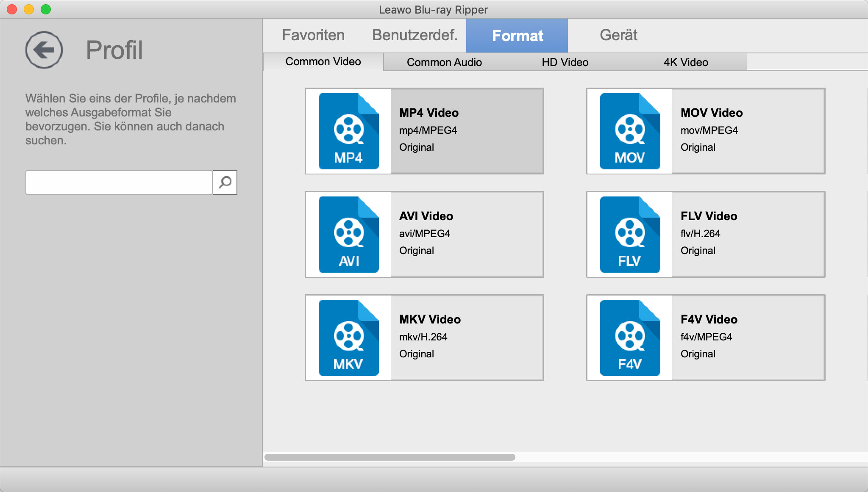Screen dimensions: 868x492
Task: Click the MP4 file format icon
Action: [x=348, y=131]
